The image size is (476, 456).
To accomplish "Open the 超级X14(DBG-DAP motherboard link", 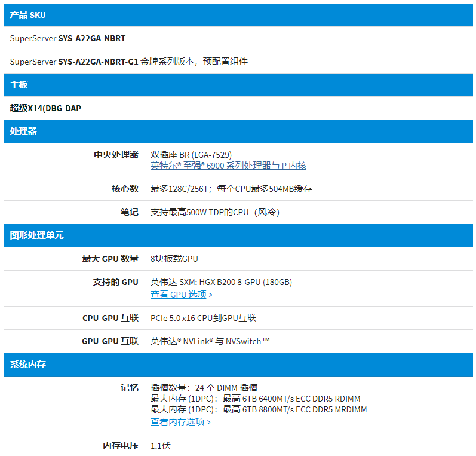I will point(45,108).
